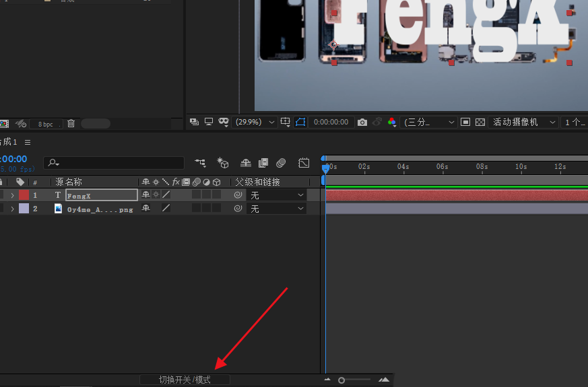The height and width of the screenshot is (387, 588).
Task: Click the frame blending filmstrip icon
Action: click(x=263, y=163)
